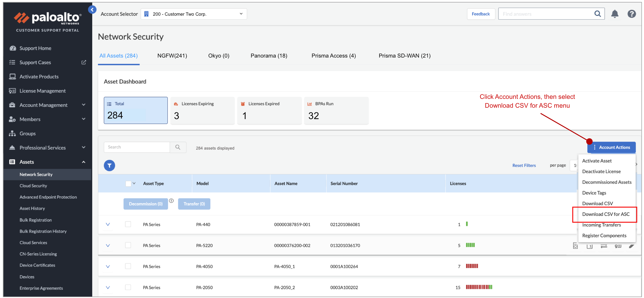
Task: Click the magnifier icon beside asset Search
Action: [x=178, y=147]
